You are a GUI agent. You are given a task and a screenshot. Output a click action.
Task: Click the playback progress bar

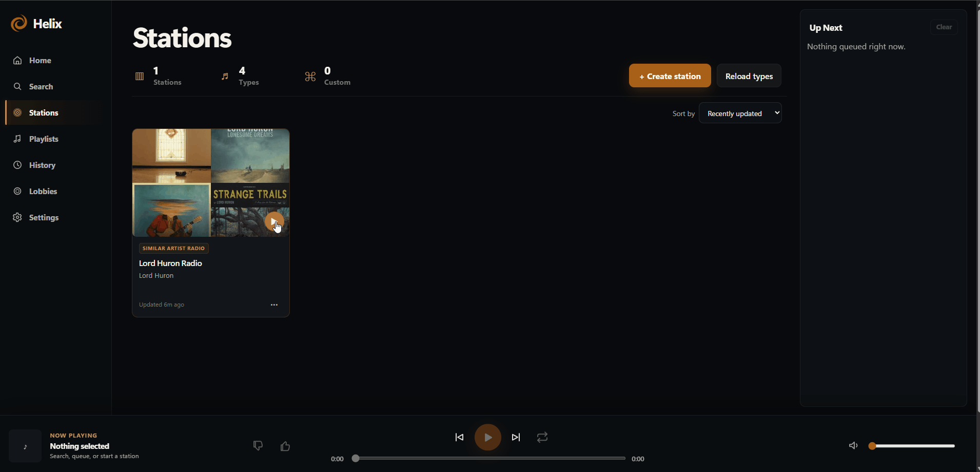click(x=489, y=458)
